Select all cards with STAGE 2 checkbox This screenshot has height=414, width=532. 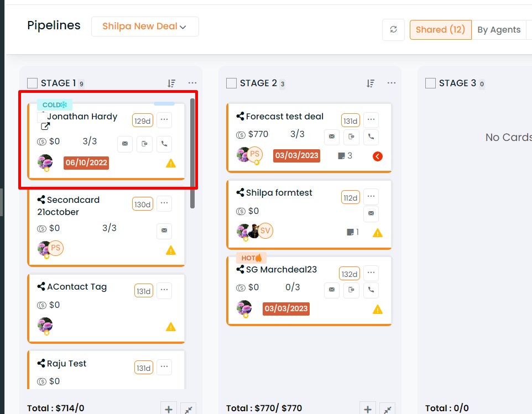point(231,83)
